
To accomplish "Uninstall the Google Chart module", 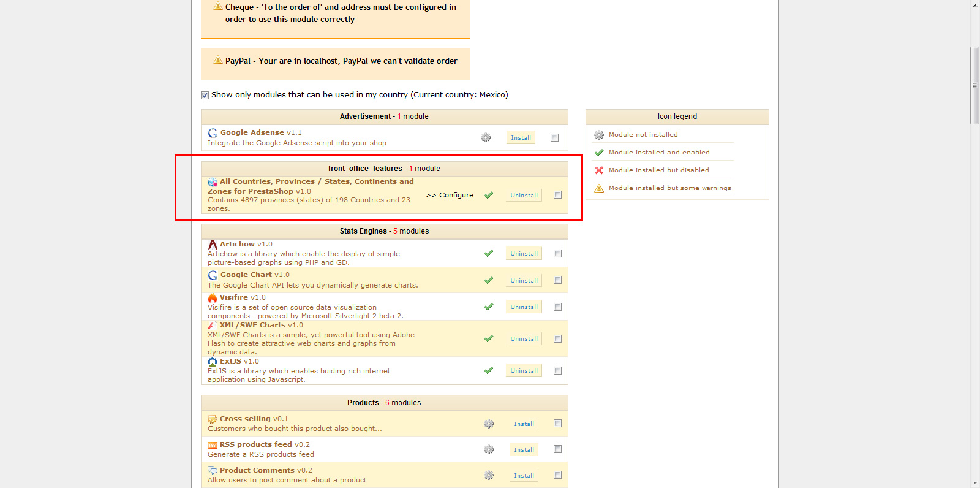I will coord(524,280).
